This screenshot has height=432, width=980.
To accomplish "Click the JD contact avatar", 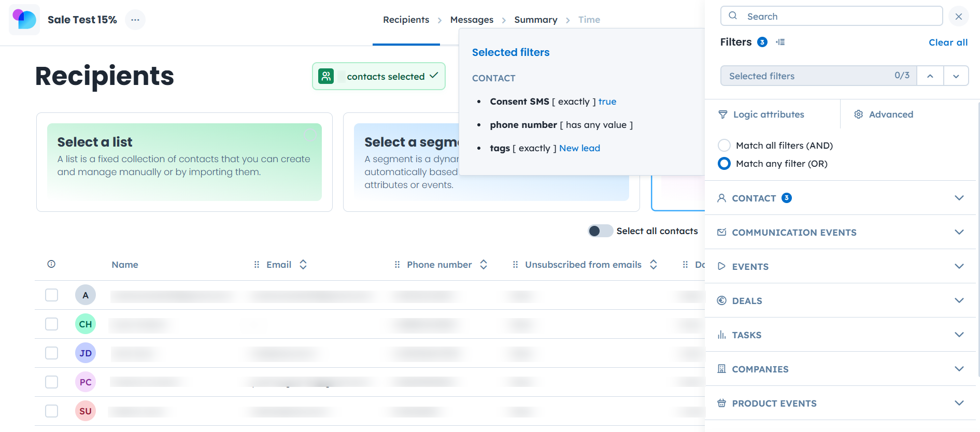I will (x=86, y=353).
